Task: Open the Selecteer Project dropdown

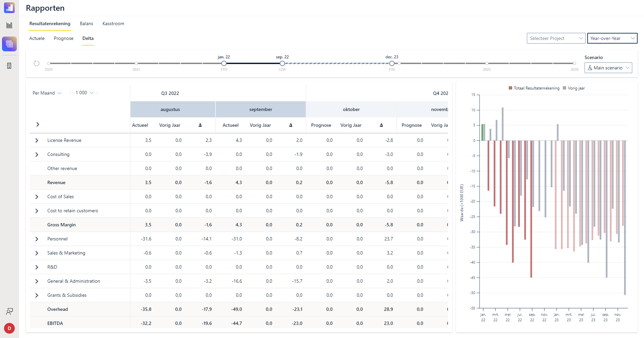Action: 556,38
